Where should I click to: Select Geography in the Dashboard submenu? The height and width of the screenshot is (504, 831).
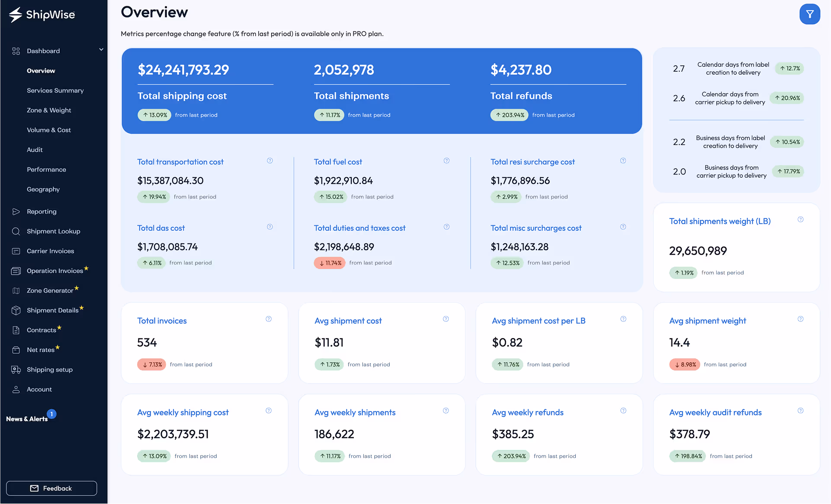click(x=43, y=189)
